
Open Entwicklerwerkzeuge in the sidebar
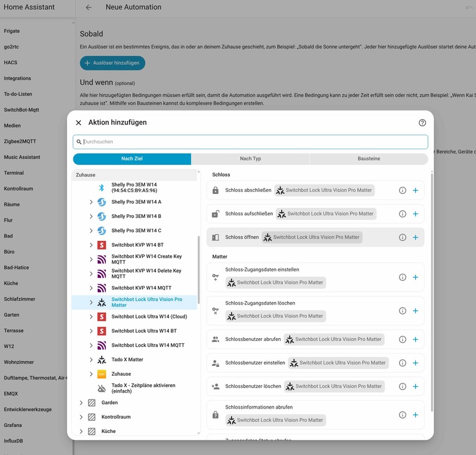click(28, 409)
